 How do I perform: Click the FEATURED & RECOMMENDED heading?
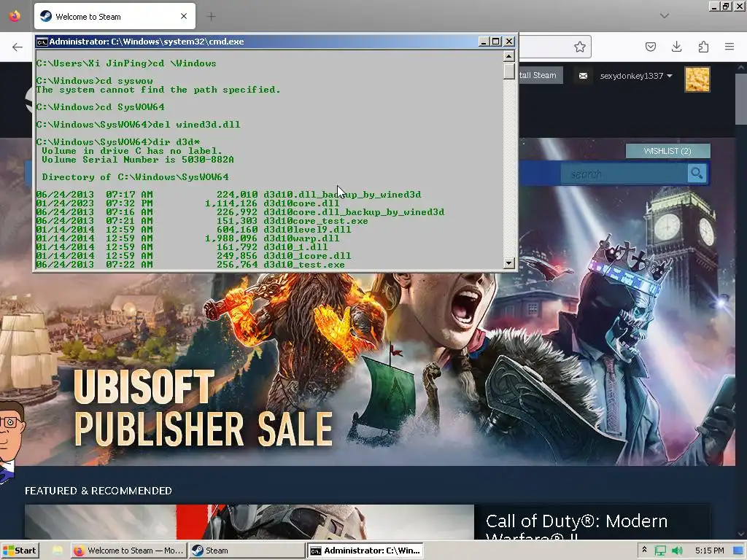point(98,491)
